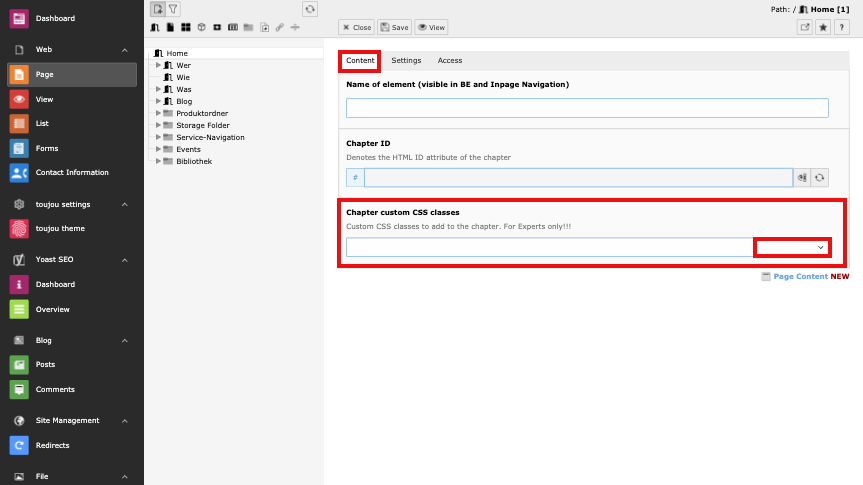Select Events folder in page tree
863x485 pixels.
pyautogui.click(x=188, y=149)
